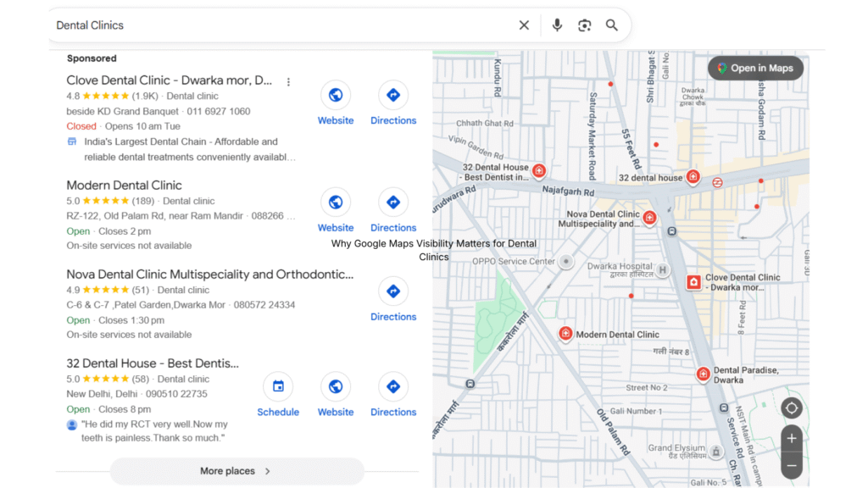Click OPPO Service Center map marker

click(565, 261)
